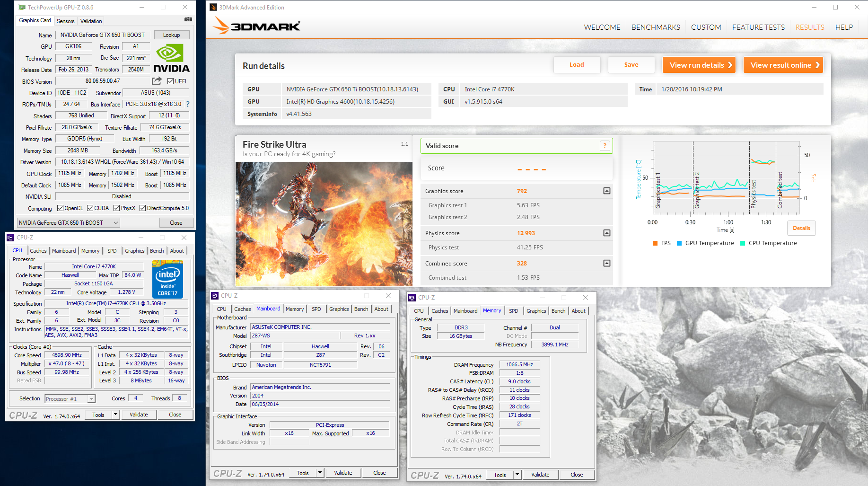Click GPU-Z app icon in title bar
Viewport: 868px width, 486px height.
(22, 7)
